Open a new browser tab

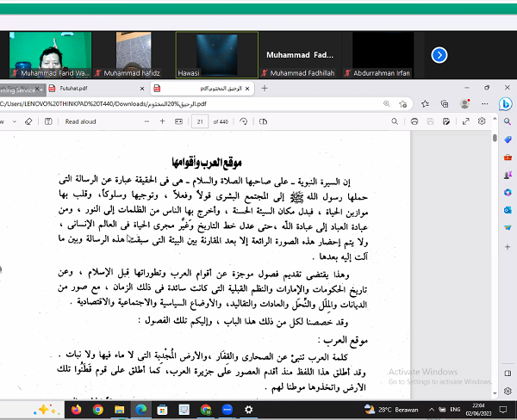pos(265,89)
